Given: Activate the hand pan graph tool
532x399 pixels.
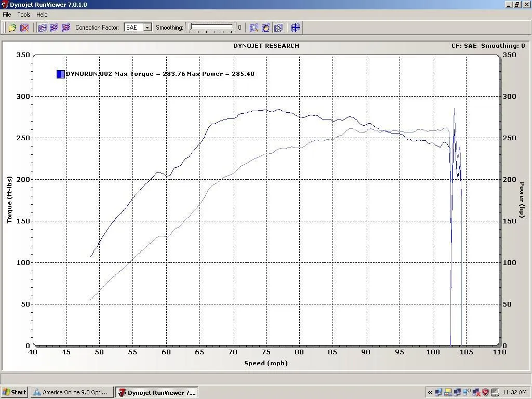Looking at the screenshot, I should pos(265,28).
